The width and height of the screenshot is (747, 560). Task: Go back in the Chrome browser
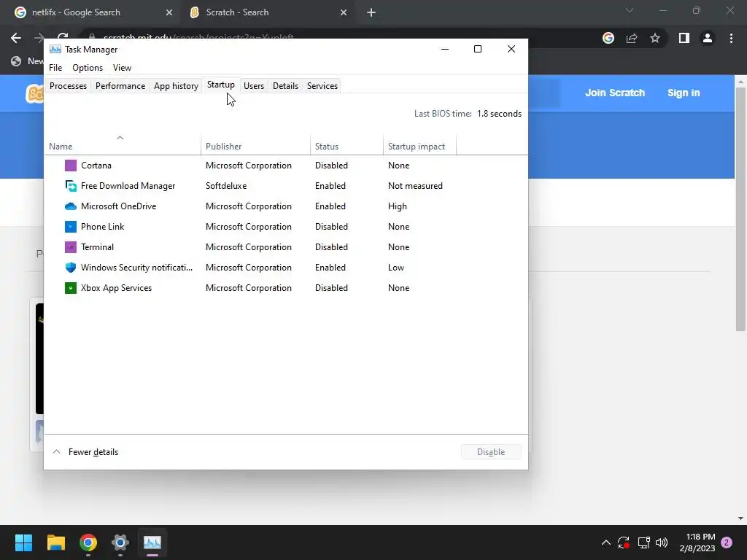pos(16,38)
